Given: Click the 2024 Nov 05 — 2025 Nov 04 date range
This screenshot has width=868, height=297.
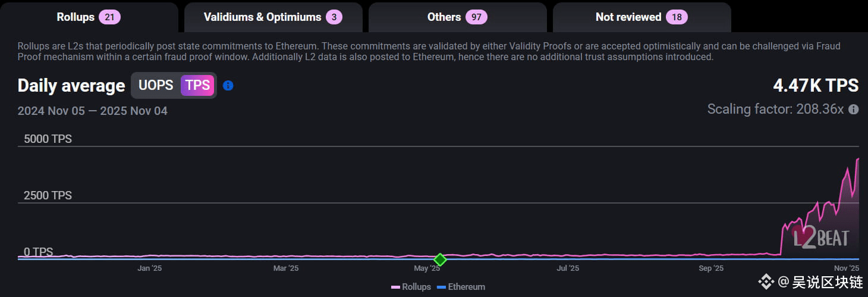Looking at the screenshot, I should (93, 111).
